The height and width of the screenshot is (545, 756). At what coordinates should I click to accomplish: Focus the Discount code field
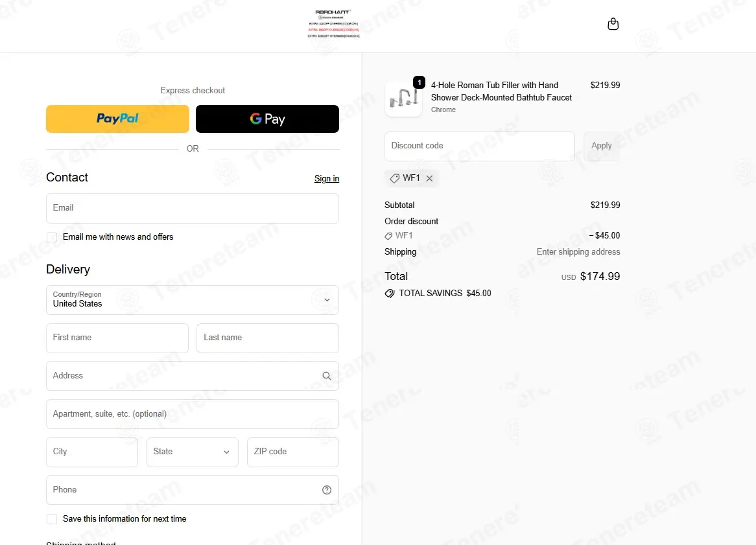(479, 146)
